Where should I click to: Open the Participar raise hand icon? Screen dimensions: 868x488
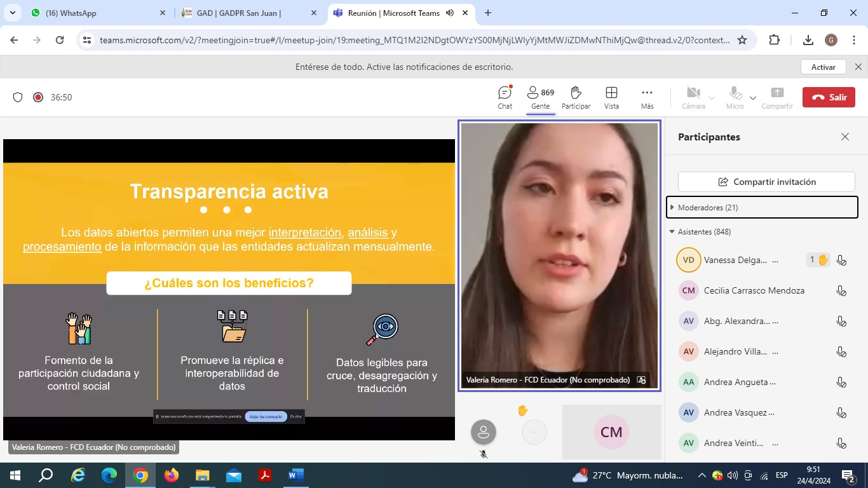[576, 93]
